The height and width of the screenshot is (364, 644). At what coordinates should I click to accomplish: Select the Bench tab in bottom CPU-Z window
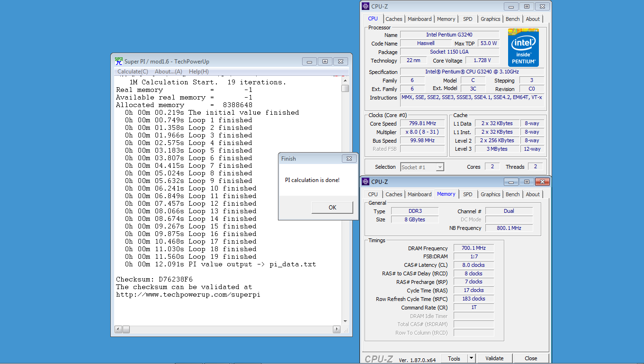[512, 195]
